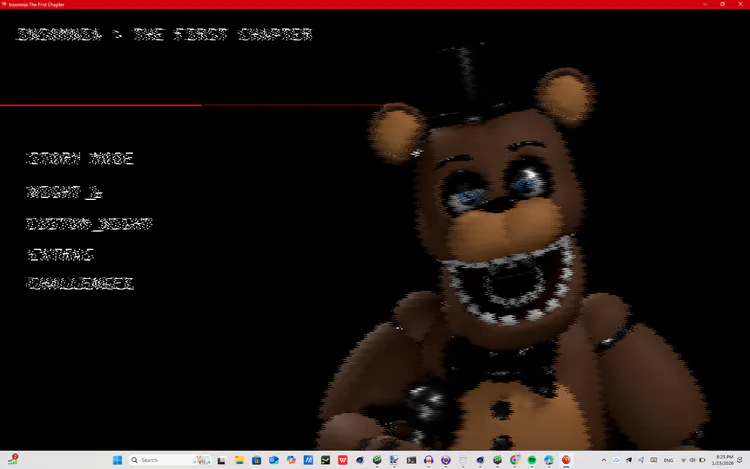The width and height of the screenshot is (750, 469).
Task: Open the clock and calendar flyout
Action: [722, 460]
